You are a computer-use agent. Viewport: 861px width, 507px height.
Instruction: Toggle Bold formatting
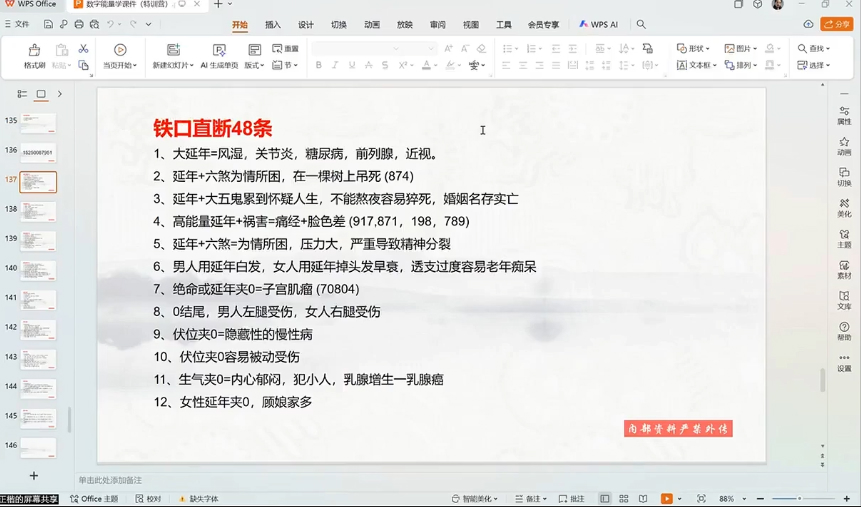pos(318,65)
